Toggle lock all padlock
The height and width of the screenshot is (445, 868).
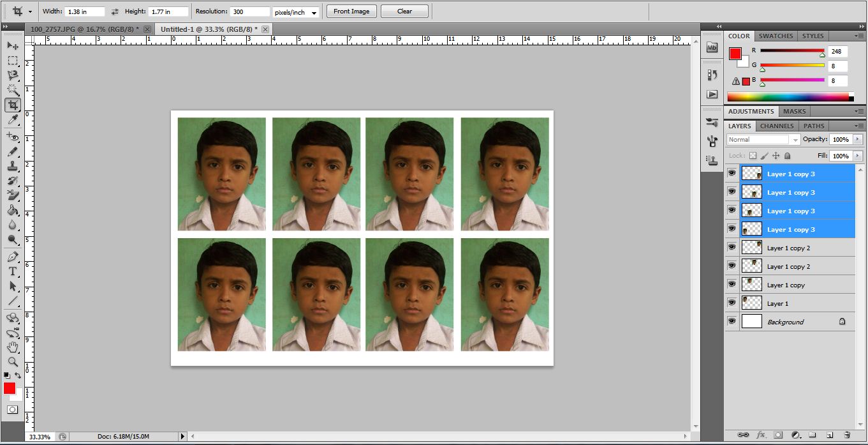click(787, 155)
